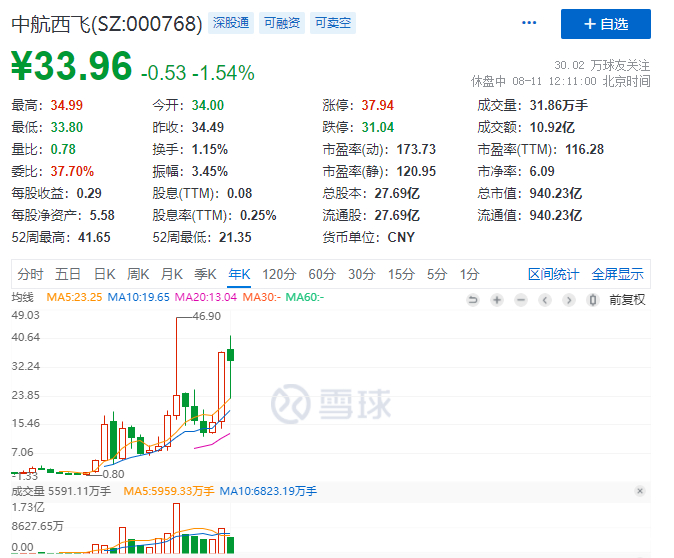Open the 前复权 adjustment dropdown
Screen dimensions: 674x558
pos(627,300)
